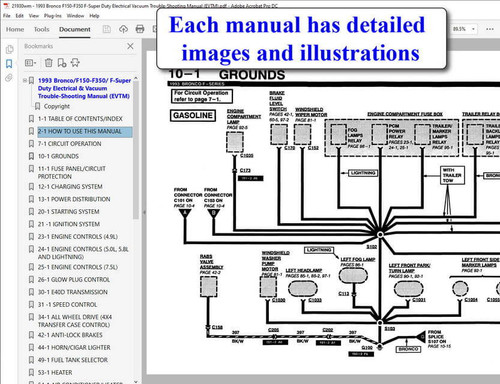The image size is (500, 384).
Task: Click bookmark icon beside 31-1 Speed Control
Action: tap(31, 305)
